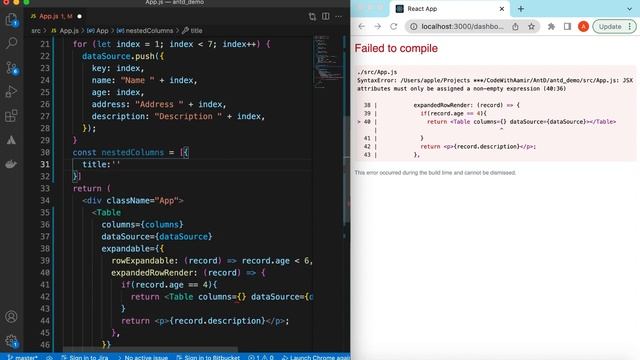
Task: View site information icon in address bar
Action: [413, 27]
